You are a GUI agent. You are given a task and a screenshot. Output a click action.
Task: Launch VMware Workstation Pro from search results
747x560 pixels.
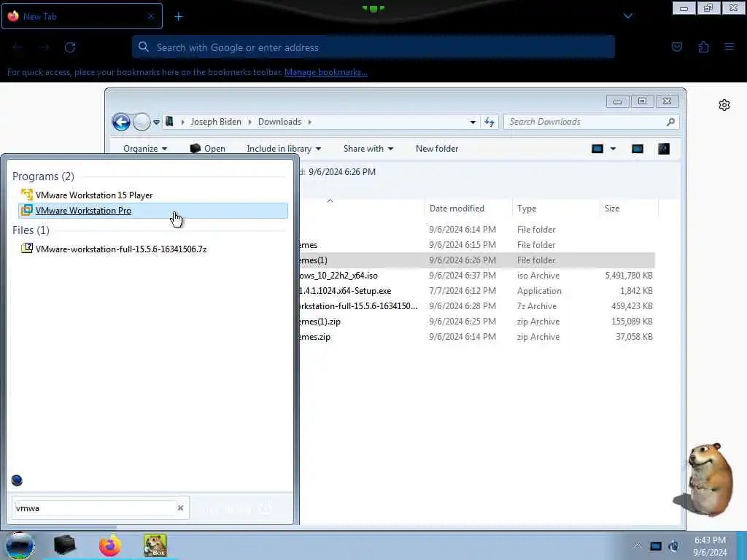pyautogui.click(x=152, y=211)
